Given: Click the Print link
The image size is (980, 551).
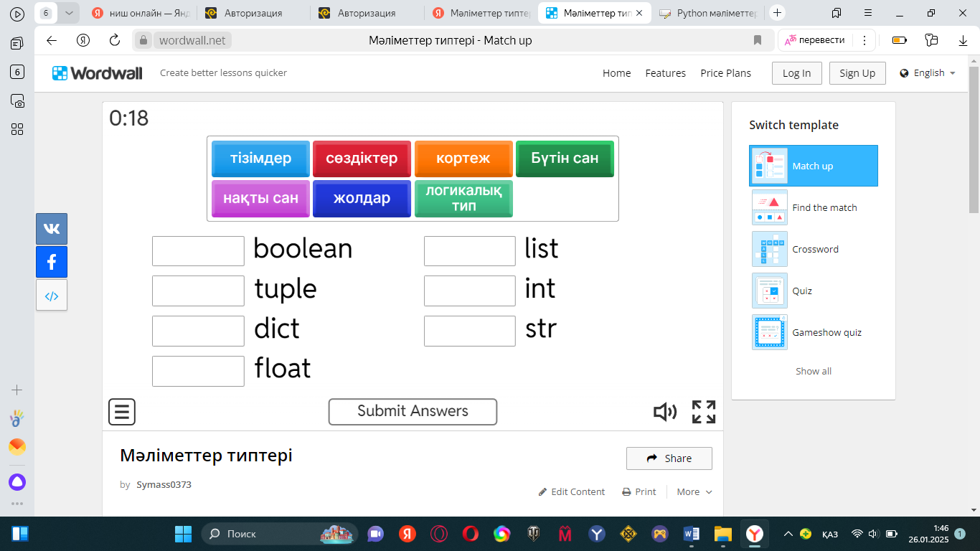Looking at the screenshot, I should [639, 492].
